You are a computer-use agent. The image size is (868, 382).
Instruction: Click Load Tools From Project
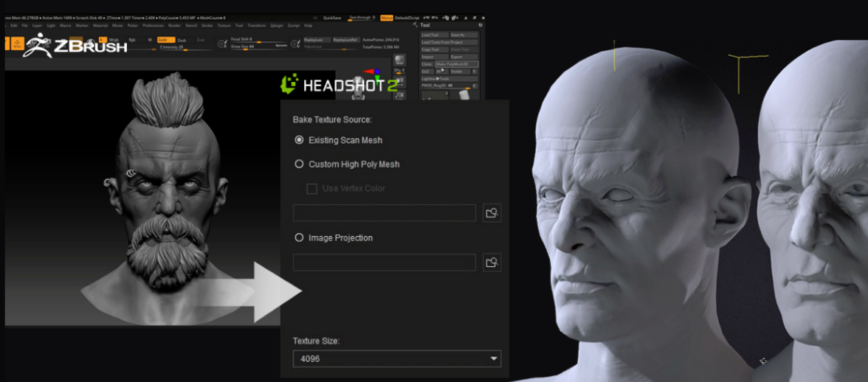coord(449,42)
